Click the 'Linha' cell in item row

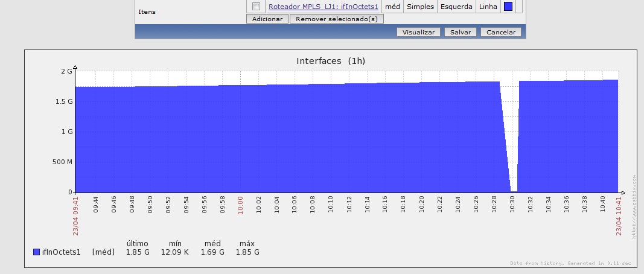[x=488, y=7]
